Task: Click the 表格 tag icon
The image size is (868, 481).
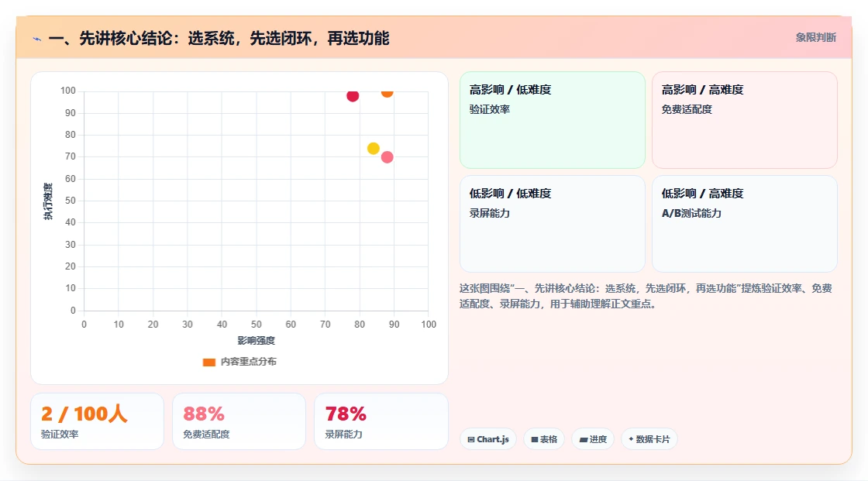Action: [x=535, y=439]
